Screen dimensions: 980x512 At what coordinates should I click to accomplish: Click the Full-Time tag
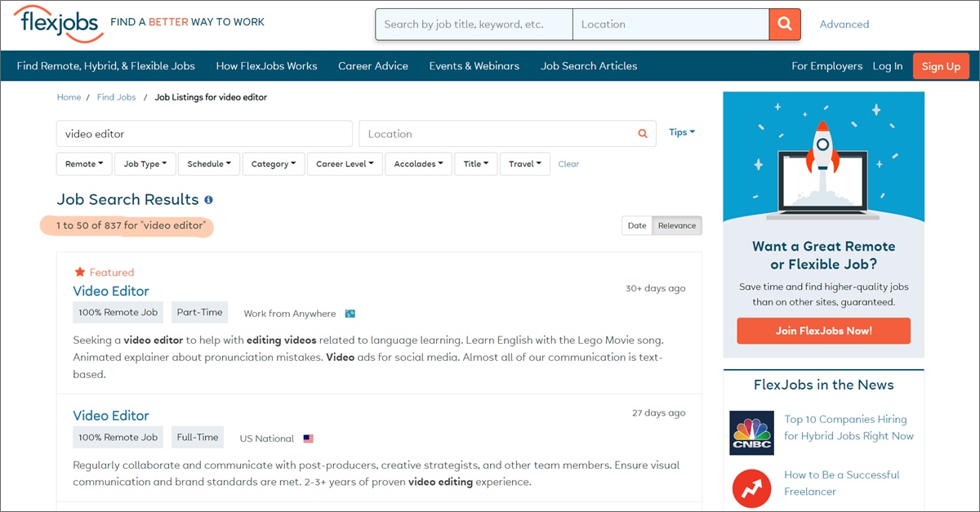[x=198, y=438]
